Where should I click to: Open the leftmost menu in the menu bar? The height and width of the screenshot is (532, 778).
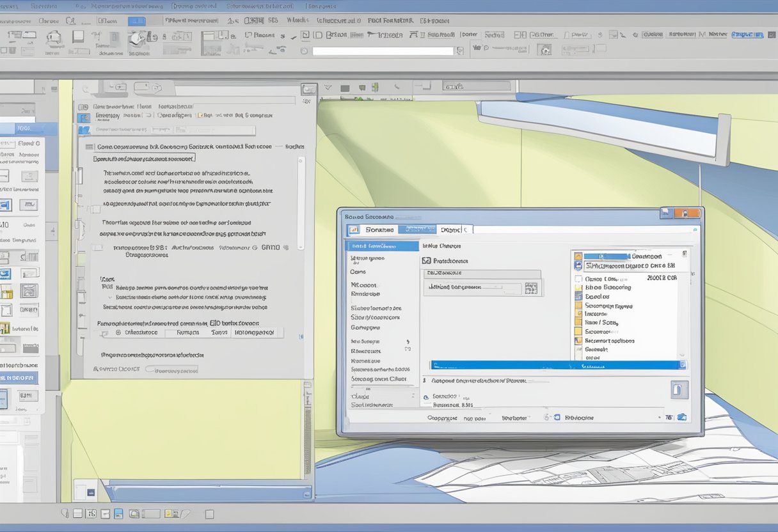[10, 5]
